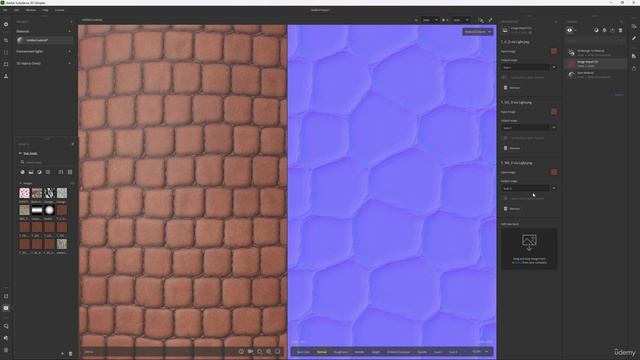Select the Base Material layer

(x=596, y=75)
